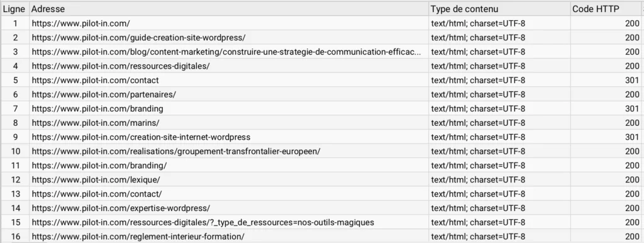Click the contact URL without trailing slash
The width and height of the screenshot is (644, 243).
click(96, 80)
